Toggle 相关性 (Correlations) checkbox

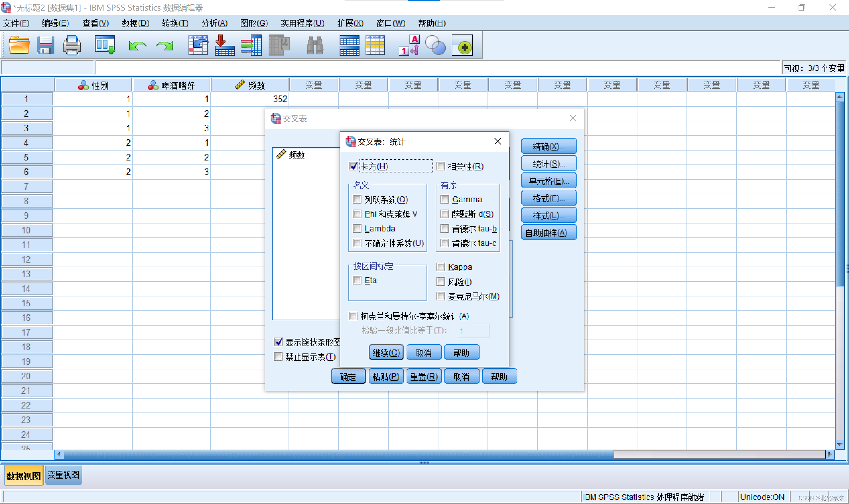point(440,166)
